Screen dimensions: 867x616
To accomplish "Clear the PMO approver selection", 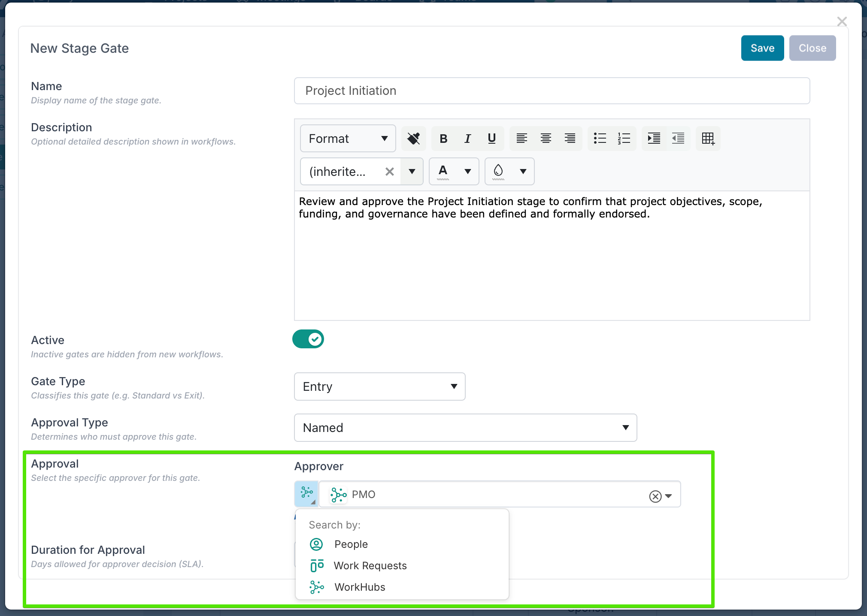I will point(655,496).
